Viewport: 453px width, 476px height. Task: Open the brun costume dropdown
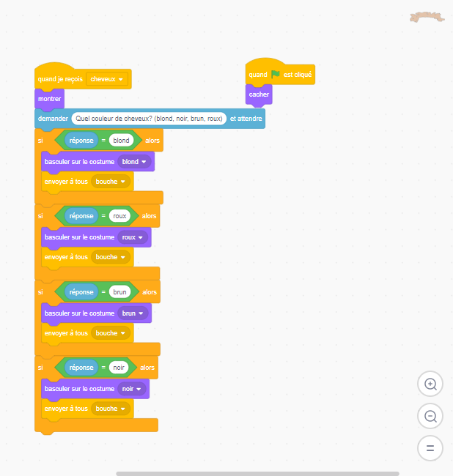click(133, 313)
